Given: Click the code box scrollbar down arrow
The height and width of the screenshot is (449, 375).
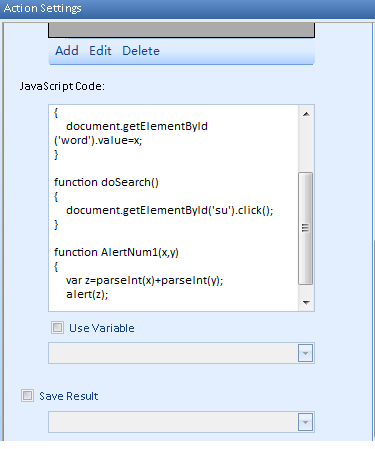Looking at the screenshot, I should tap(306, 303).
